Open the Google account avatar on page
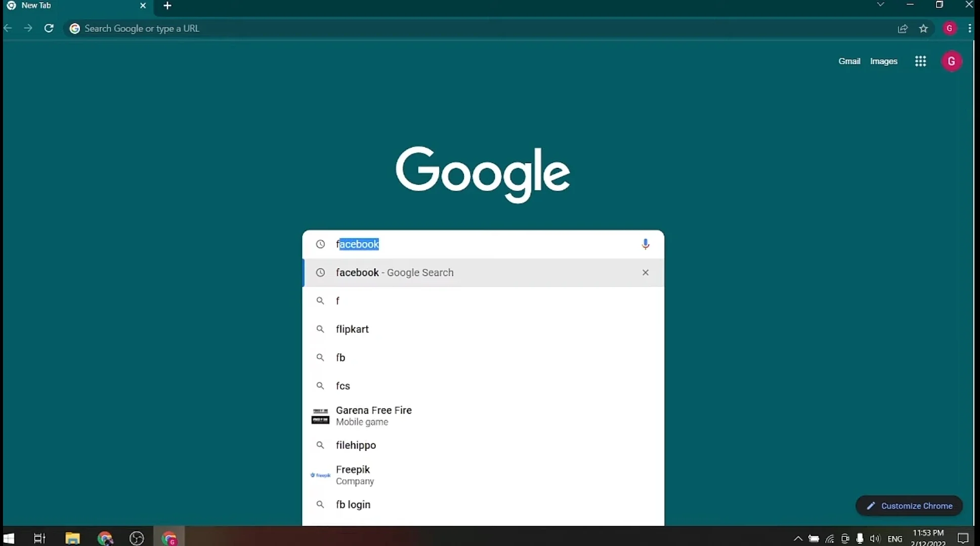The height and width of the screenshot is (546, 980). click(952, 61)
